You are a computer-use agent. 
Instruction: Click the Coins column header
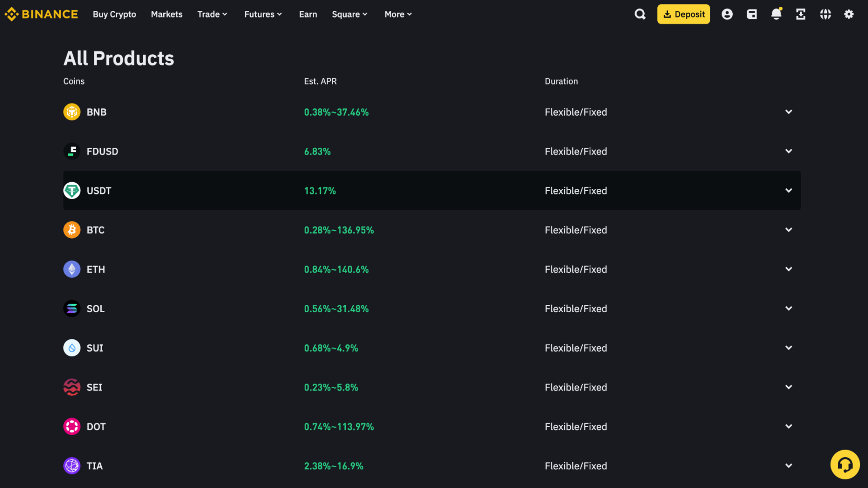pos(74,81)
